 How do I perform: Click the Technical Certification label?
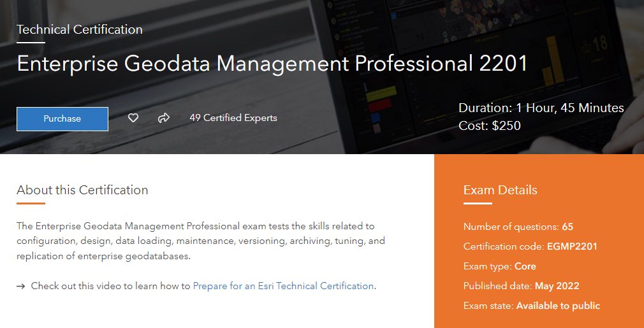[80, 29]
